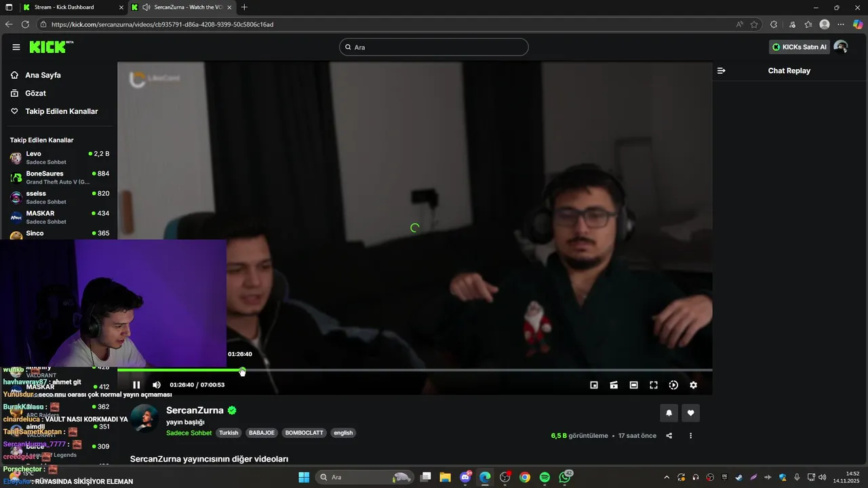The width and height of the screenshot is (868, 488).
Task: Select the Turkish tag
Action: coord(229,432)
